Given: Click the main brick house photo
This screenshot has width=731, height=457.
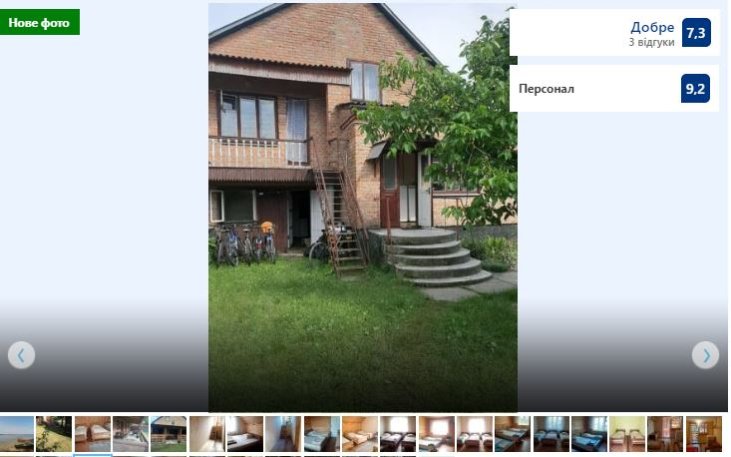Looking at the screenshot, I should click(363, 208).
